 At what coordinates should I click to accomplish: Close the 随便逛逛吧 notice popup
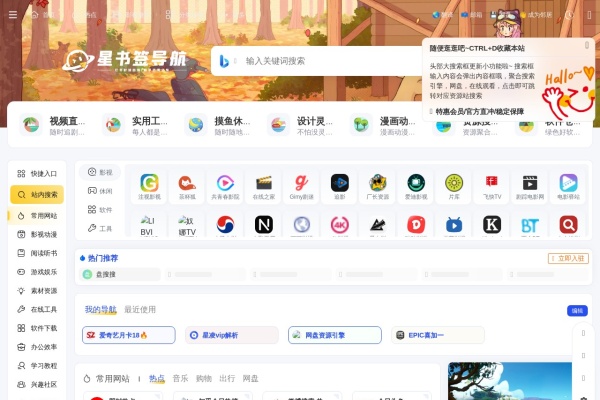pyautogui.click(x=587, y=46)
